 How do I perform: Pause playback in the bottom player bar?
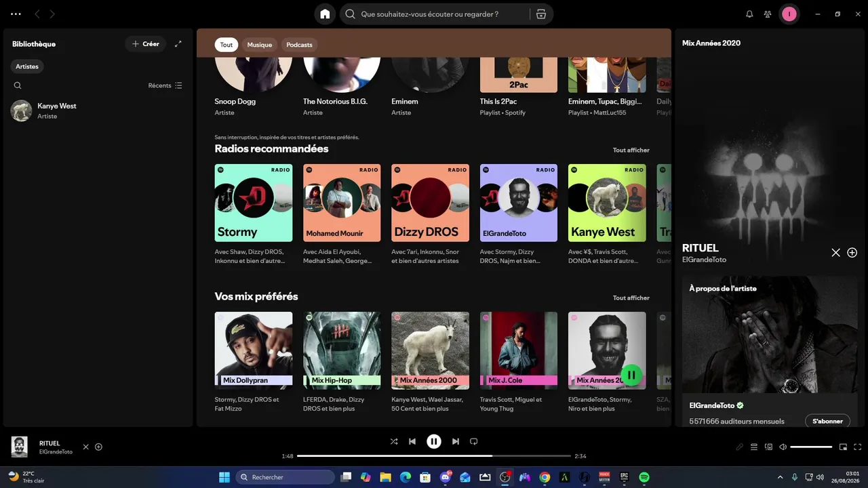434,441
